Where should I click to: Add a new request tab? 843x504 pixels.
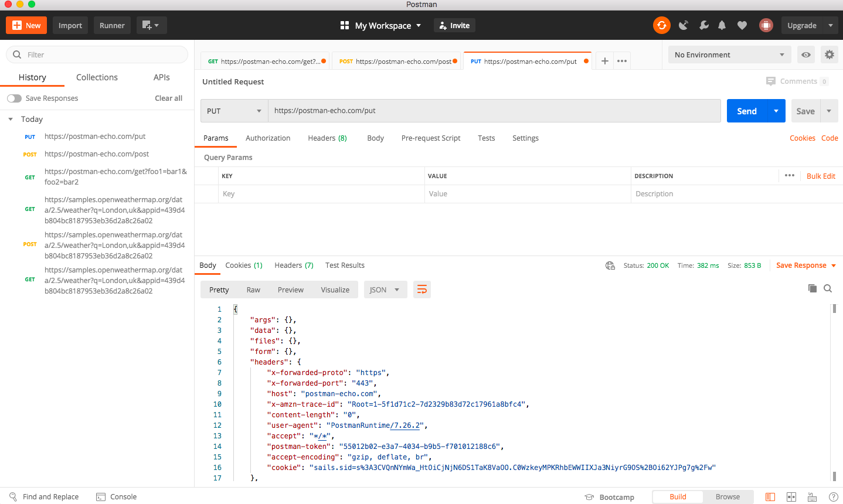pos(604,61)
